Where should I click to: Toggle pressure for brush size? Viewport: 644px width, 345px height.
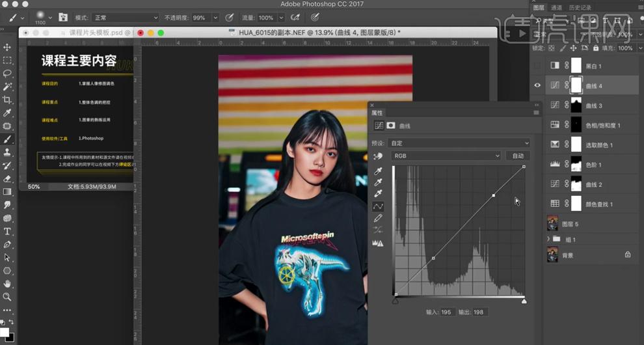pyautogui.click(x=315, y=18)
